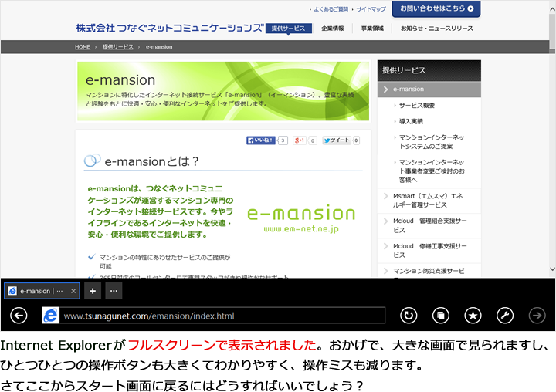This screenshot has width=556, height=392.
Task: Click 提供サービス breadcrumb link
Action: pyautogui.click(x=118, y=47)
